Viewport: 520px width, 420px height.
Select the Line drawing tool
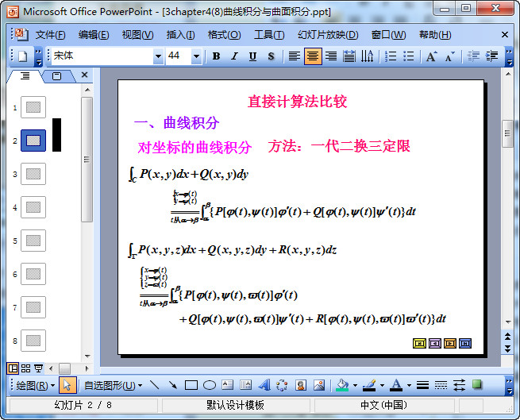(155, 385)
